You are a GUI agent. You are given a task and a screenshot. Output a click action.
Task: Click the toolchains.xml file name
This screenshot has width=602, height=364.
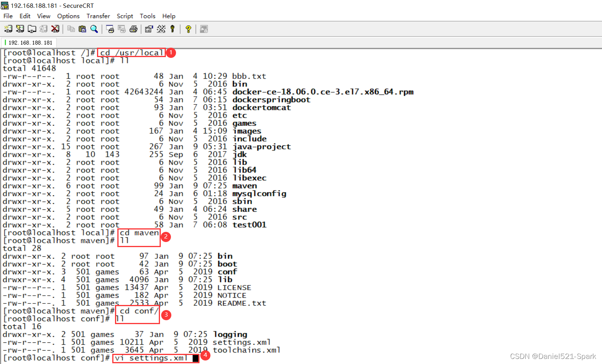[246, 350]
